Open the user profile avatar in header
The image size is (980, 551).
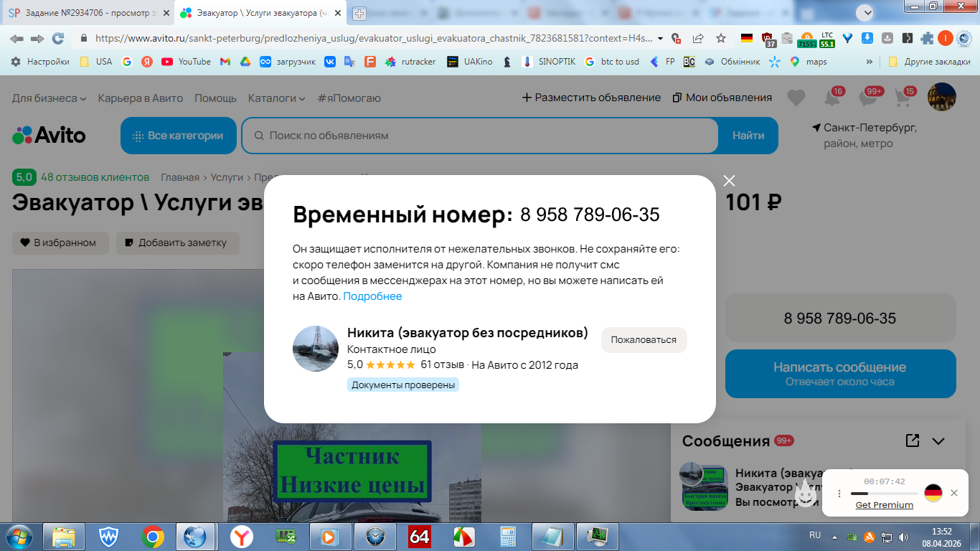(x=942, y=97)
